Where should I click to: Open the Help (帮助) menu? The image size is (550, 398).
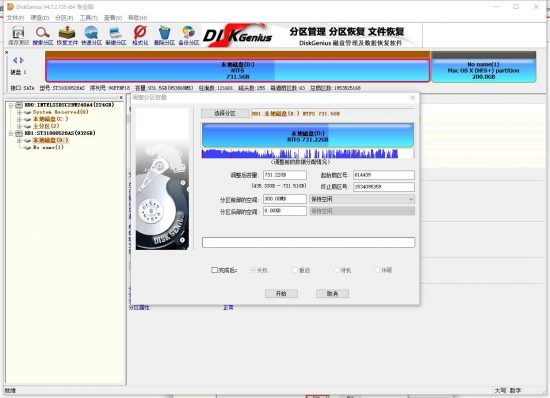pos(137,18)
